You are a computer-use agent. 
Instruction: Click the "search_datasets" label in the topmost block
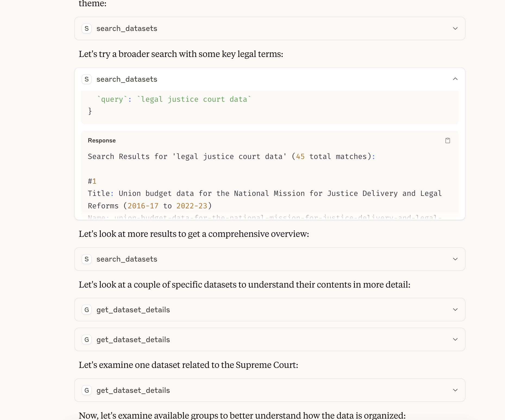pos(127,28)
